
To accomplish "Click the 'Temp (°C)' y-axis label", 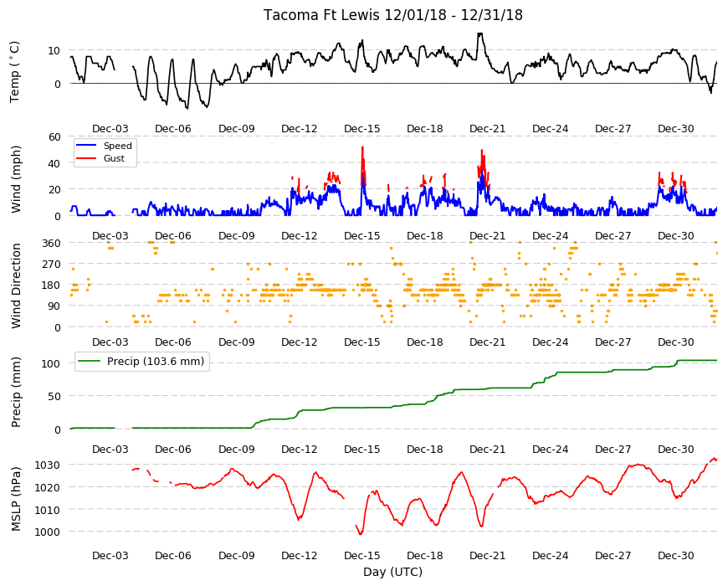I will click(15, 71).
